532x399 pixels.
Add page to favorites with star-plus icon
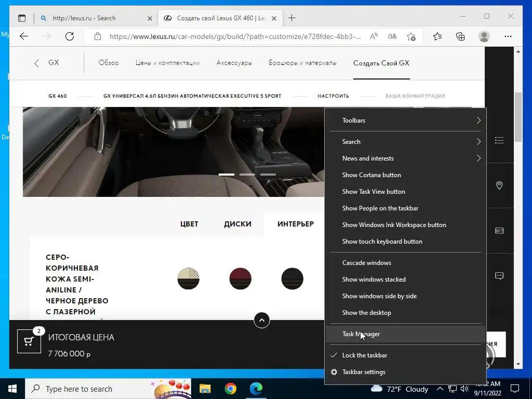[411, 36]
